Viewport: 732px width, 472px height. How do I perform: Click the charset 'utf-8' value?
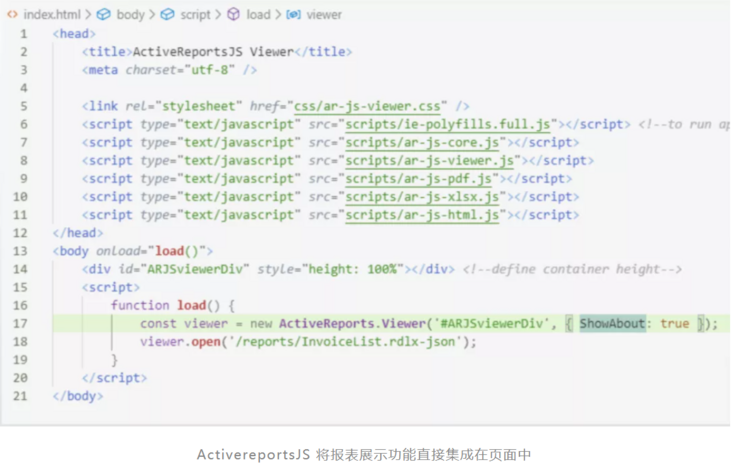(x=210, y=70)
